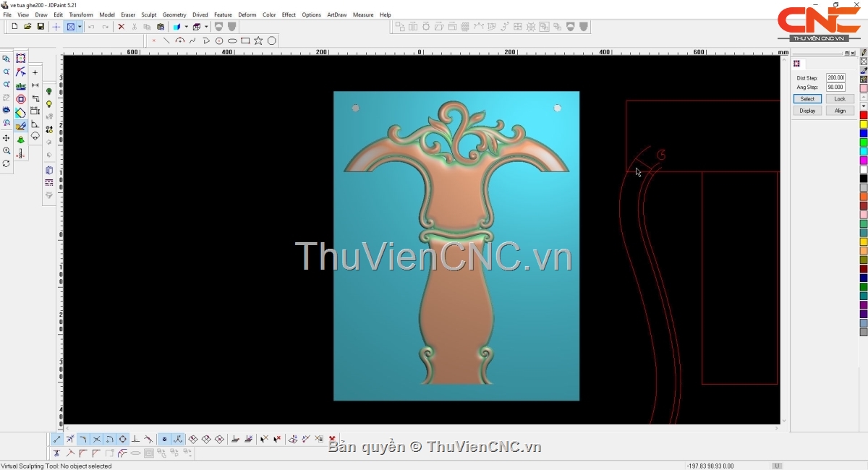
Task: Click the node editing tool icon
Action: pos(21,72)
